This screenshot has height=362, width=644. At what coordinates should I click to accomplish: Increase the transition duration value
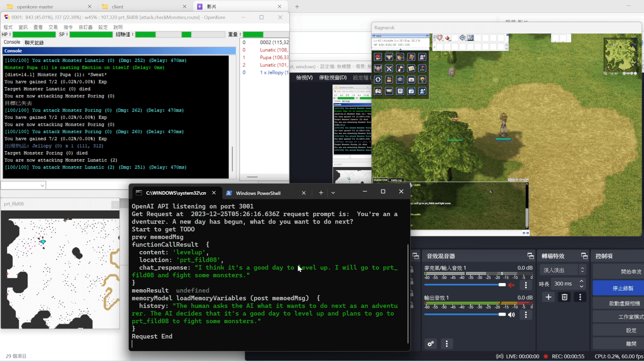[582, 281]
